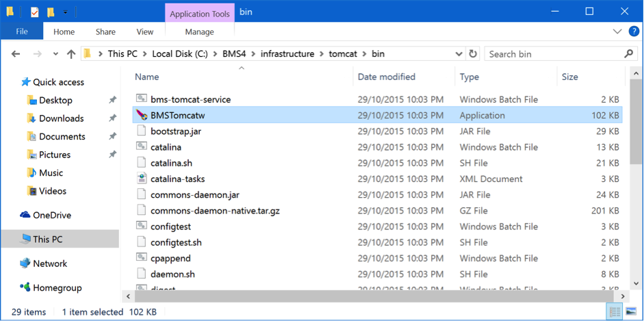Click the New folder icon in title bar

point(51,12)
